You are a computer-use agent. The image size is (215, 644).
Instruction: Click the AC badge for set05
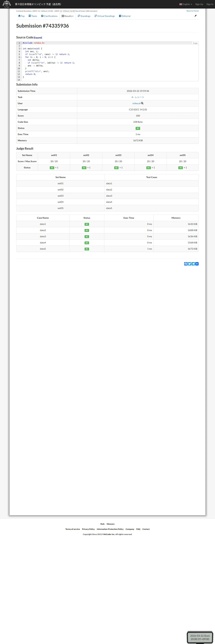181,168
